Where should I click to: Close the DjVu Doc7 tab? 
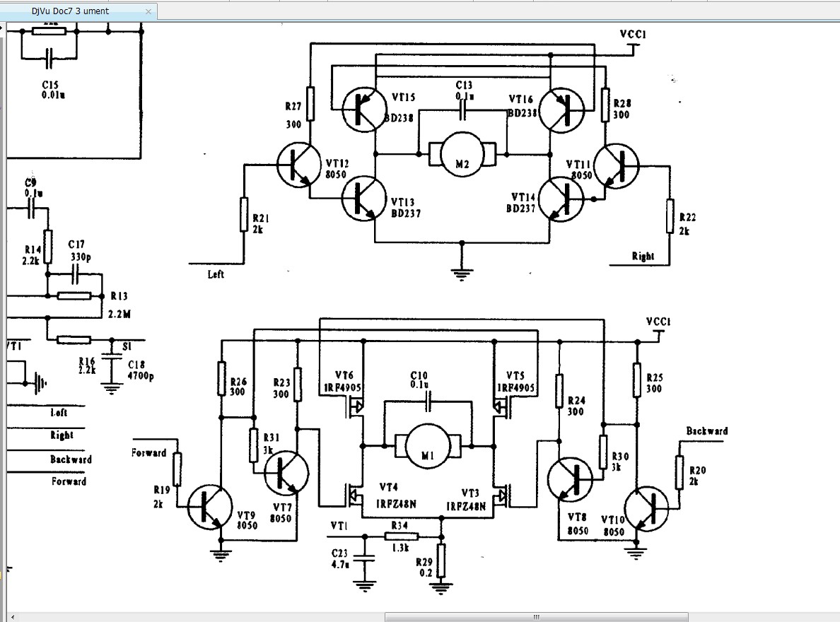tap(148, 11)
